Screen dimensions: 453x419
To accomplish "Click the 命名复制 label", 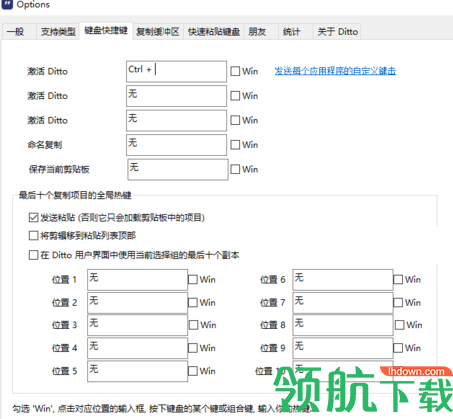I will (44, 145).
